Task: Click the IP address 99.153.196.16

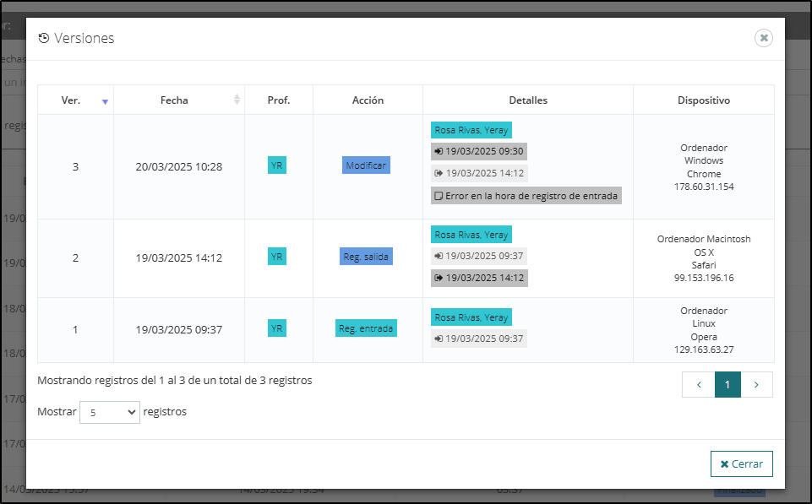Action: pos(704,278)
